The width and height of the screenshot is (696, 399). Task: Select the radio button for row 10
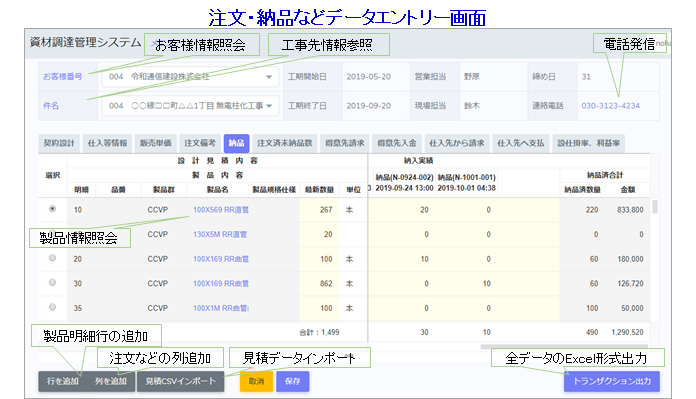[x=52, y=209]
